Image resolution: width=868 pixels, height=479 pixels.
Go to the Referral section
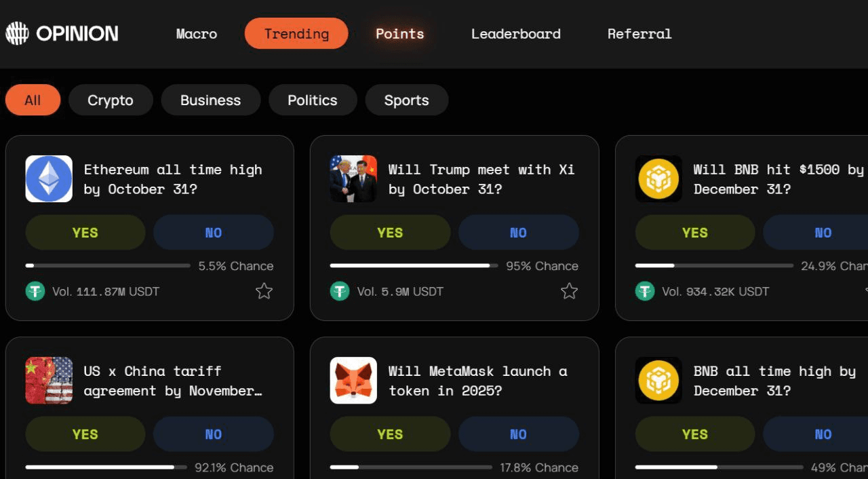click(639, 34)
